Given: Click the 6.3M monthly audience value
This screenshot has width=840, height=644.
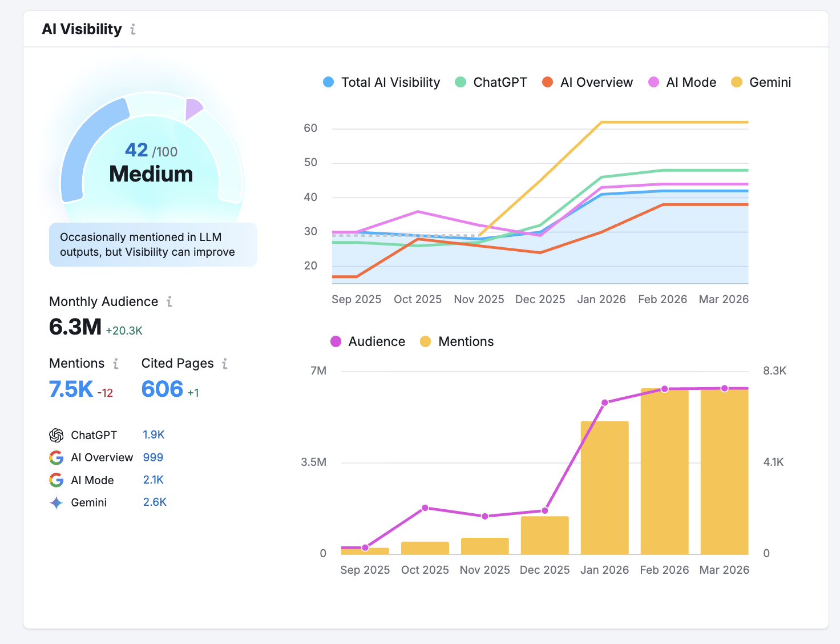Looking at the screenshot, I should pyautogui.click(x=75, y=327).
